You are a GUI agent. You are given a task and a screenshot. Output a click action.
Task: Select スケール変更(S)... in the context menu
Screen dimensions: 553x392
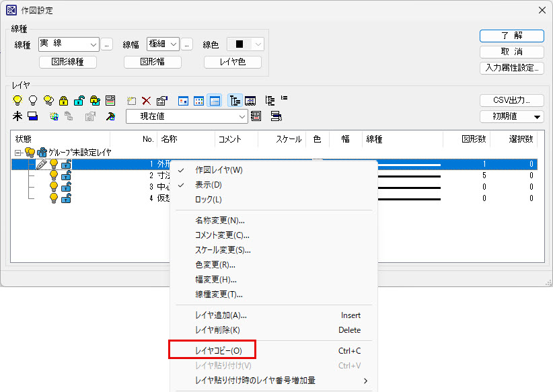click(x=274, y=250)
